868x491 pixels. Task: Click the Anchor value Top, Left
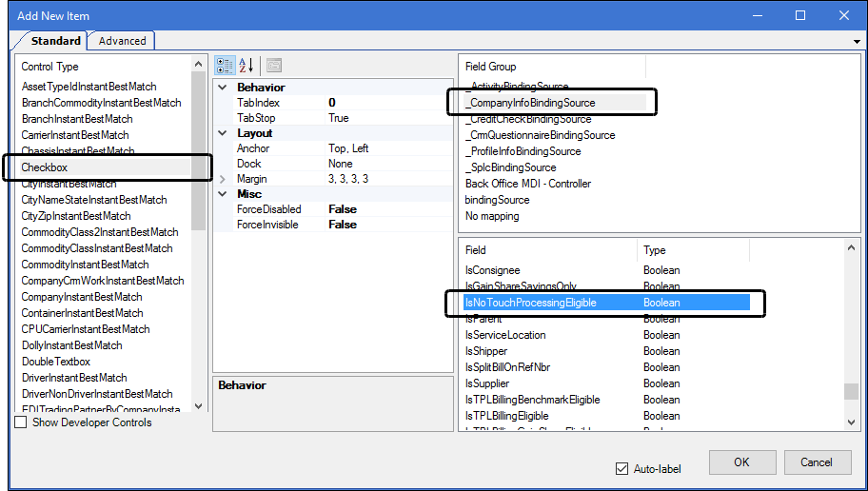pos(389,148)
